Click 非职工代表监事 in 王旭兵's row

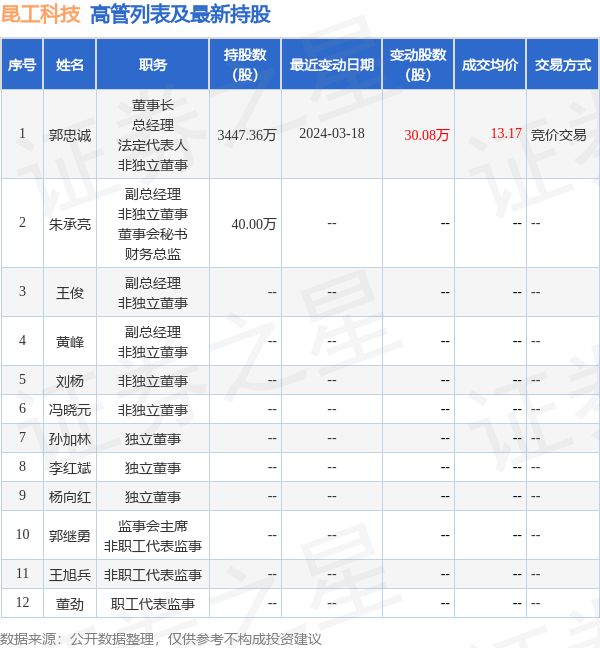click(x=153, y=575)
